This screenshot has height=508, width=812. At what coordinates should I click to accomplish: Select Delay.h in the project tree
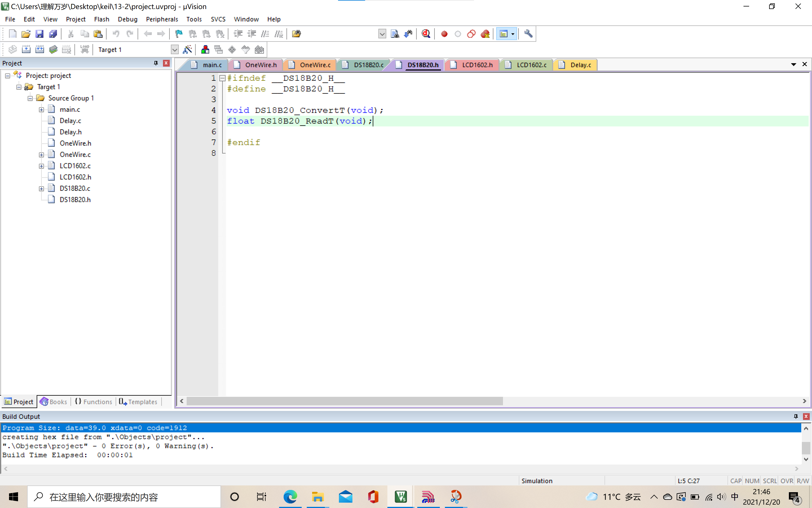70,132
